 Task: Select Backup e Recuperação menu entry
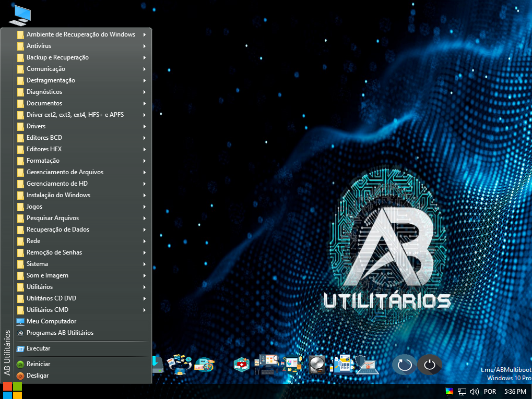point(57,57)
